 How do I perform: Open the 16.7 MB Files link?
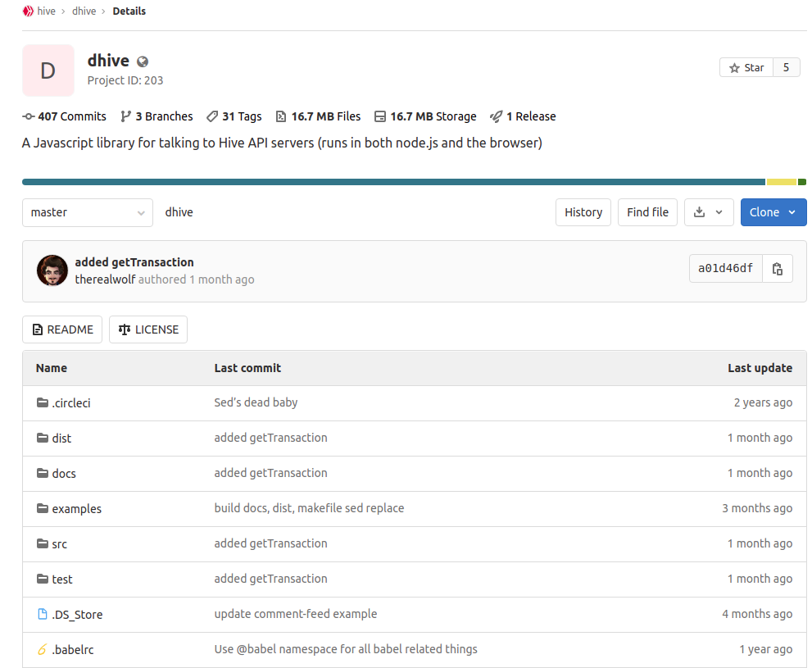pyautogui.click(x=318, y=116)
